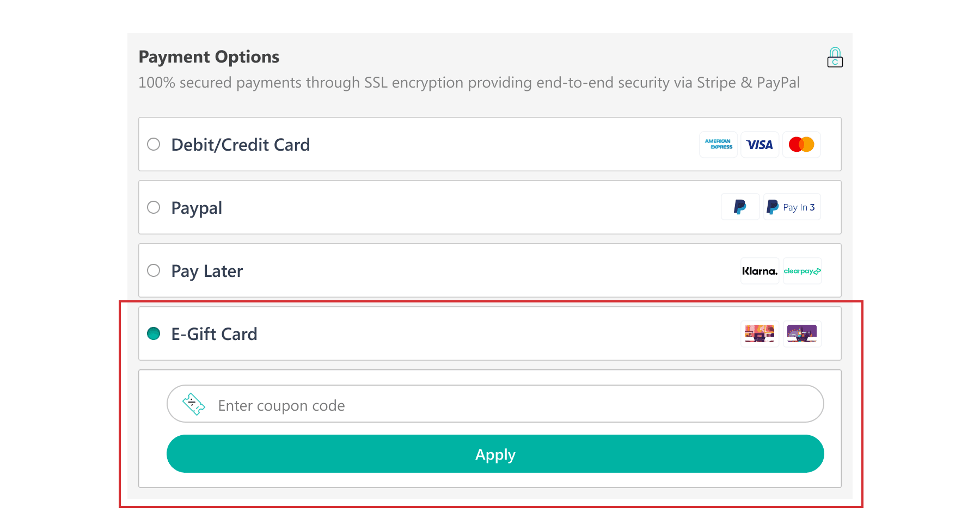This screenshot has width=980, height=532.
Task: Deselect the E-Gift Card radio button
Action: [153, 333]
